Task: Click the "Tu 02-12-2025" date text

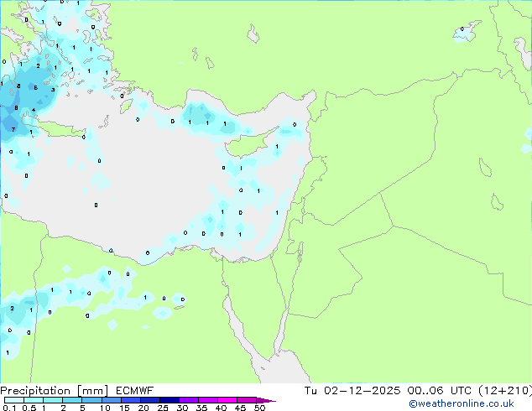Action: pyautogui.click(x=352, y=391)
